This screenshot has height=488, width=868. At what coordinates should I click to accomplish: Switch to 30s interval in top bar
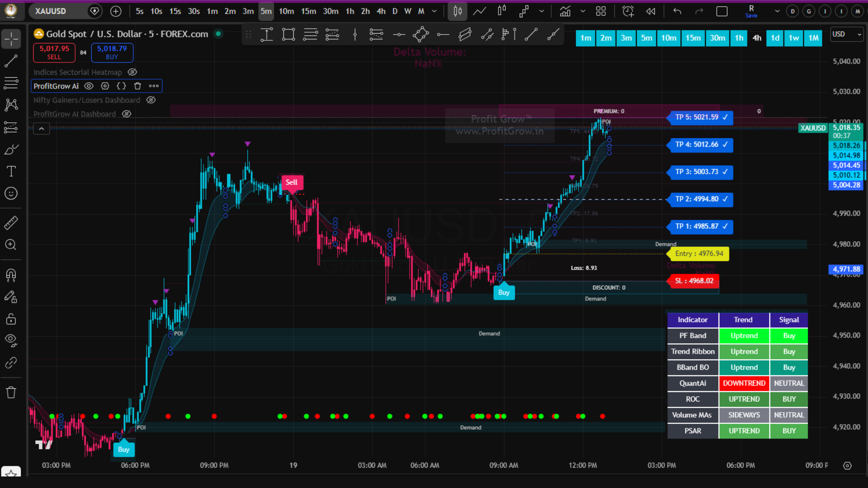194,11
